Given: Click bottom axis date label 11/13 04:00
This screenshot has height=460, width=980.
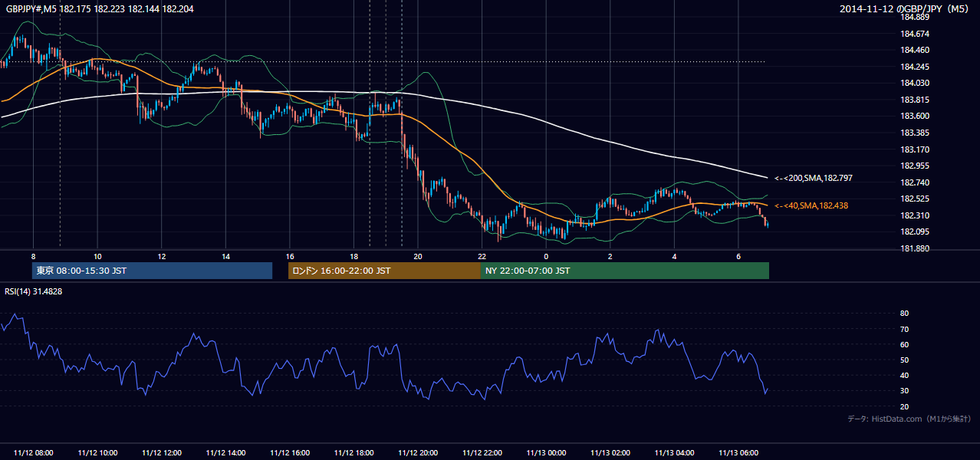Looking at the screenshot, I should (674, 453).
